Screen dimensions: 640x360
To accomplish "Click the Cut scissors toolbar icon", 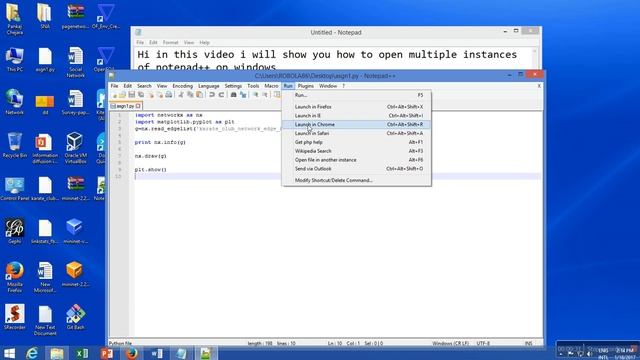I will pos(181,95).
